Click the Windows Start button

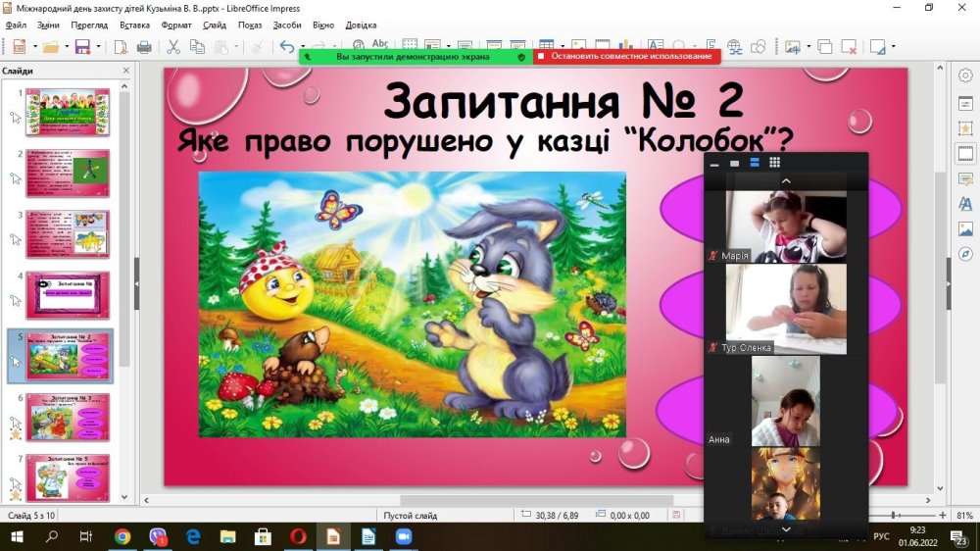(17, 536)
